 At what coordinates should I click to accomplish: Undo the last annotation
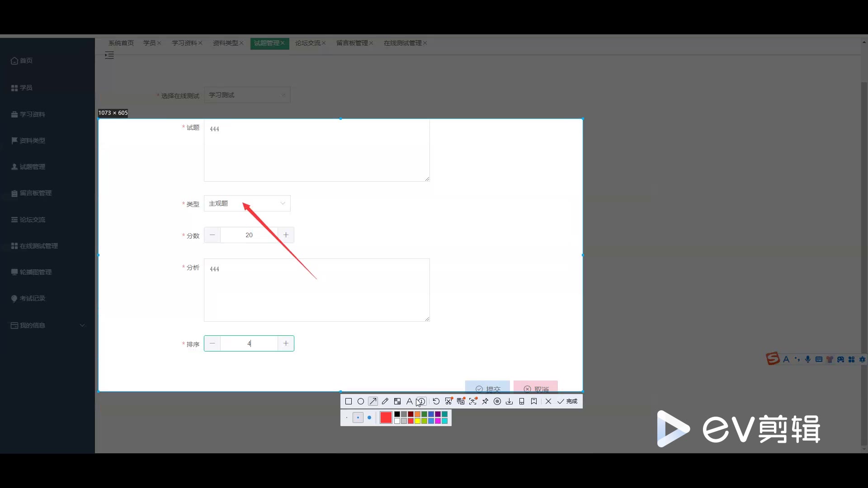(436, 401)
